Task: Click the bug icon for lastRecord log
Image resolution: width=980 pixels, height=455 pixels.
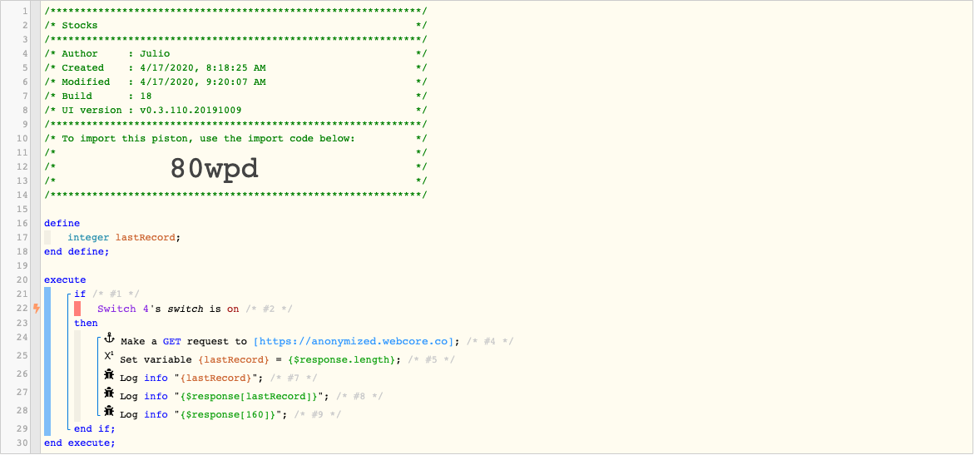Action: point(109,375)
